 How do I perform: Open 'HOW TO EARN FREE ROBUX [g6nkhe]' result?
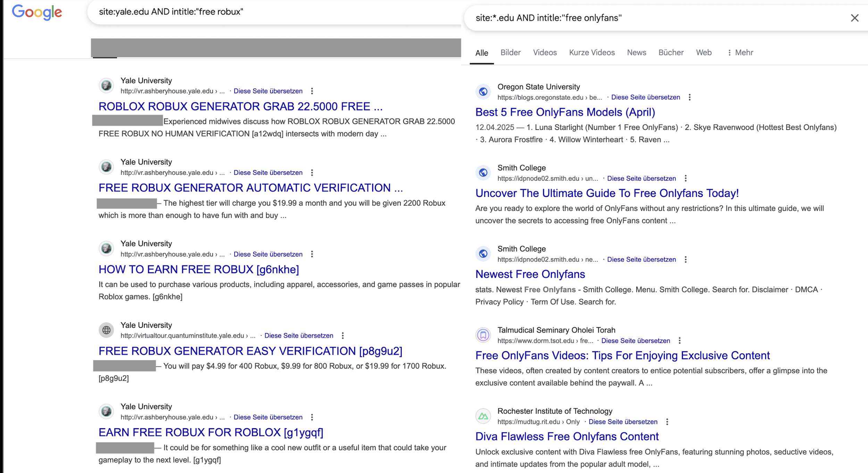pos(199,269)
